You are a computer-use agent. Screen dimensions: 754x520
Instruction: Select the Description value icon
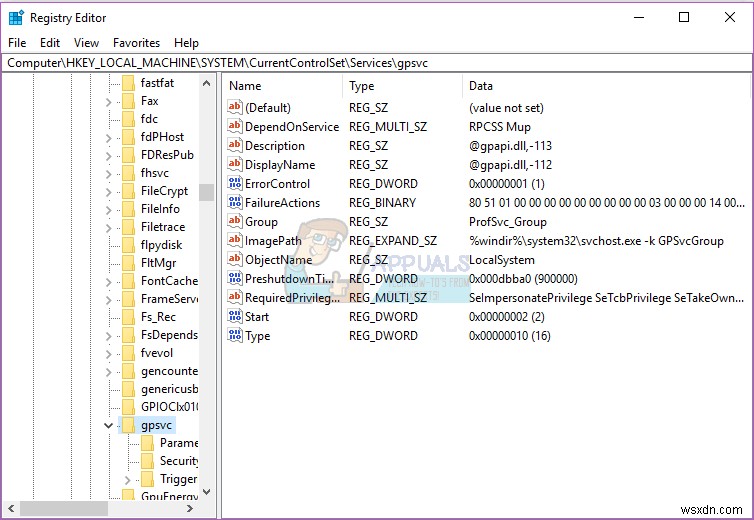pyautogui.click(x=235, y=145)
